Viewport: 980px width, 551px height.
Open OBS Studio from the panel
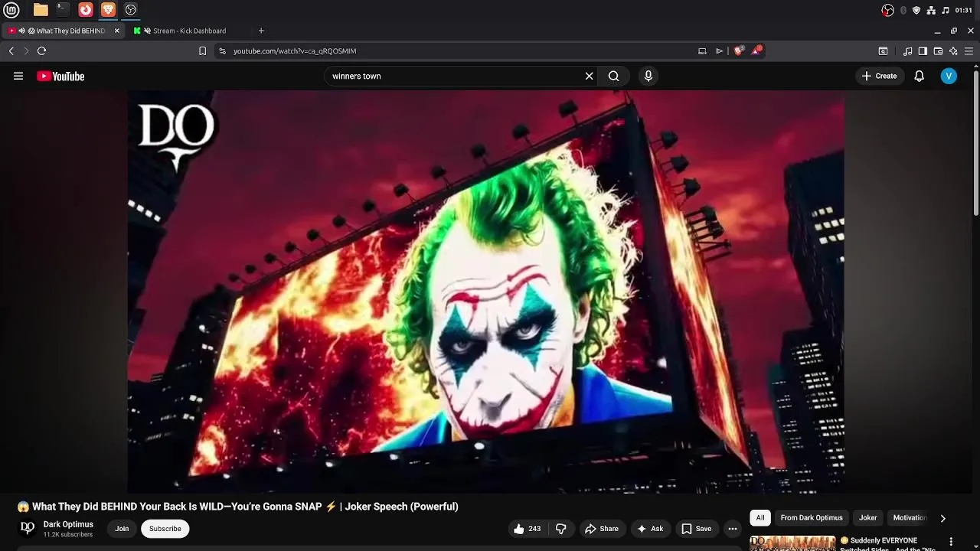point(131,10)
